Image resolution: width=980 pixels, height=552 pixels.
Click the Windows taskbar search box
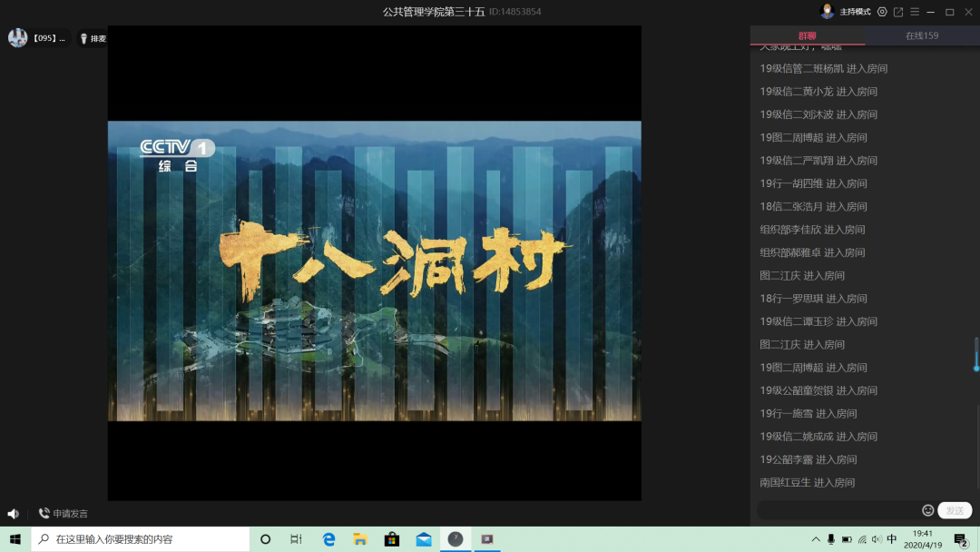pos(140,539)
